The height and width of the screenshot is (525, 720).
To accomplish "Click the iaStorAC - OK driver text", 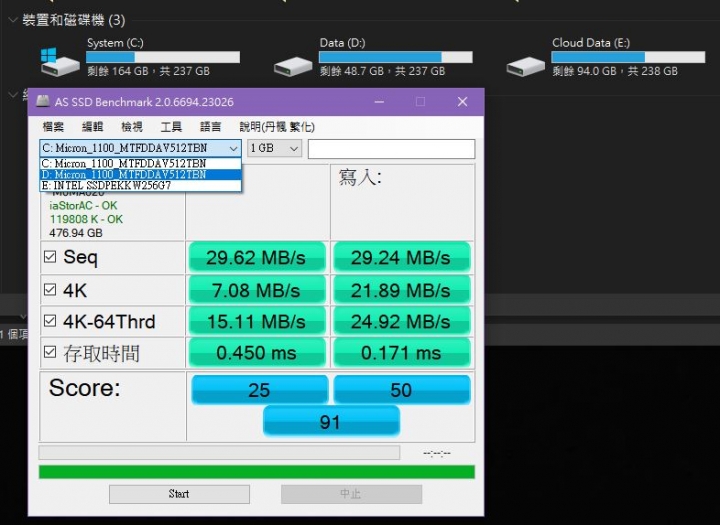I will pos(83,206).
